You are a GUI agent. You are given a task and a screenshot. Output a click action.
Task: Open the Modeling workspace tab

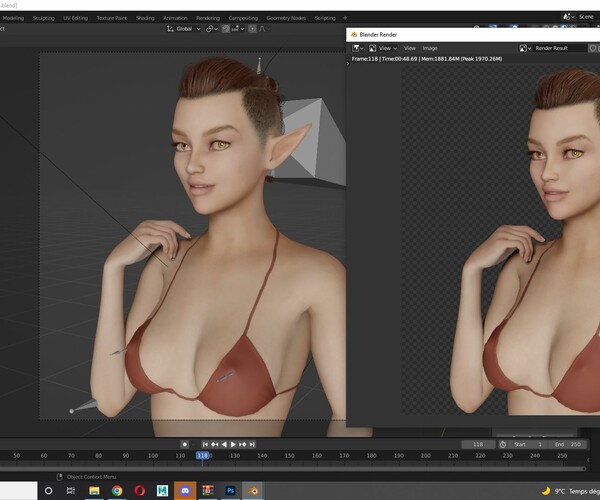pos(13,18)
